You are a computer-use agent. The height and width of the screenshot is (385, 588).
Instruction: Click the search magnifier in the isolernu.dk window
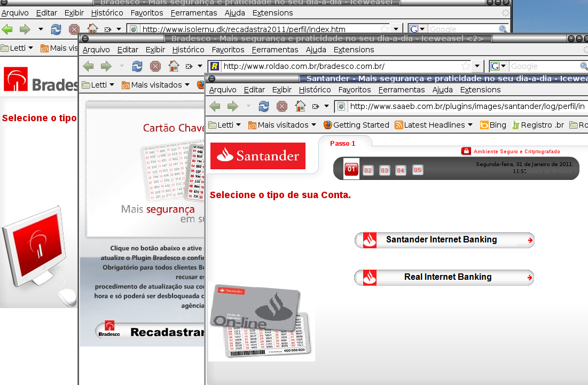[x=503, y=29]
